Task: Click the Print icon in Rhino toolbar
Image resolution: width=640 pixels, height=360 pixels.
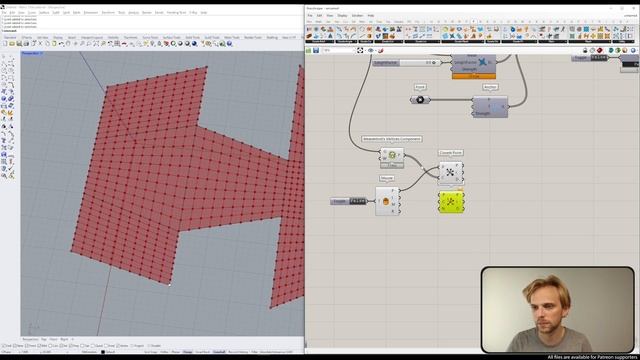Action: [x=26, y=43]
